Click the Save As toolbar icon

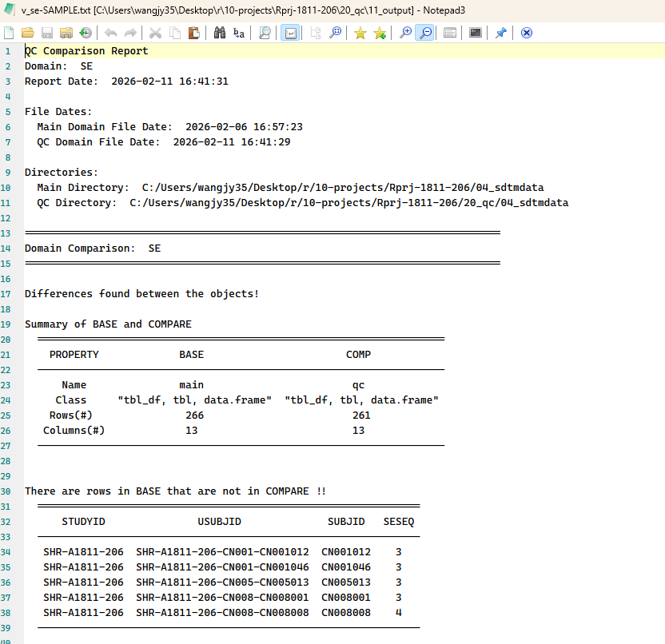tap(66, 33)
